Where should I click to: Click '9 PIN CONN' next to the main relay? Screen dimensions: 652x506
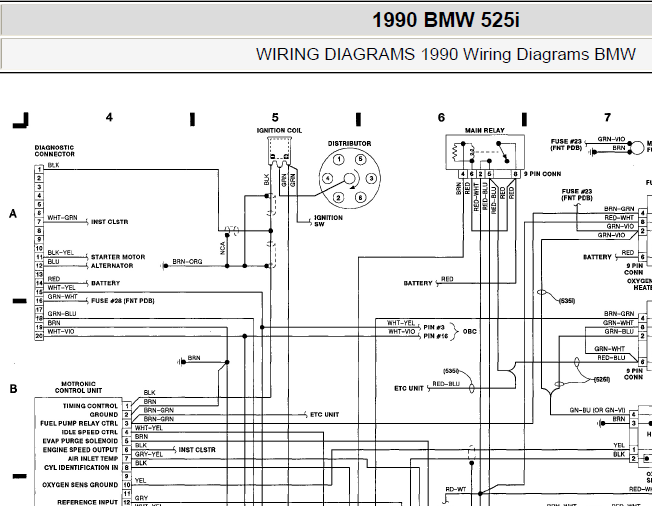click(x=542, y=174)
